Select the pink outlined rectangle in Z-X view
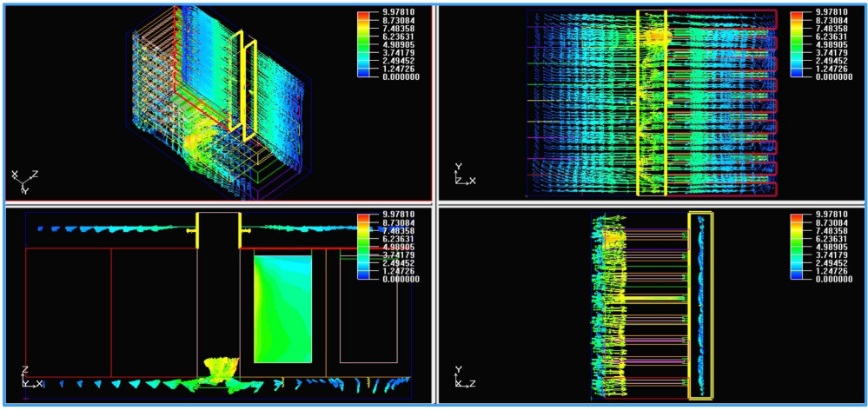The image size is (868, 410). pos(368,308)
